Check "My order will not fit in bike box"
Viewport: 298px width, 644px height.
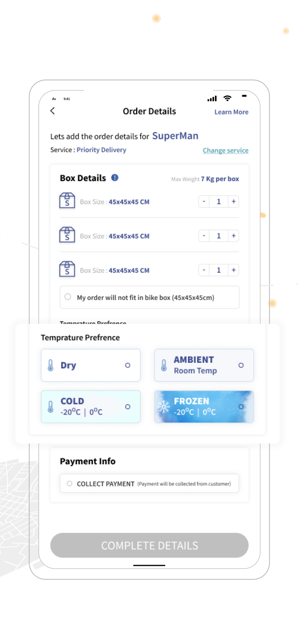coord(68,297)
